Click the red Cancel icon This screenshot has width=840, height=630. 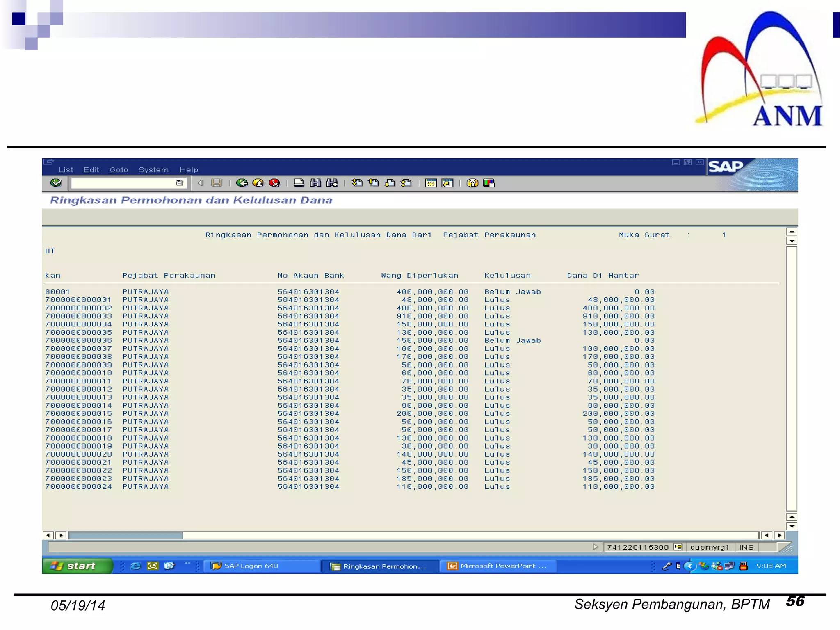[274, 183]
